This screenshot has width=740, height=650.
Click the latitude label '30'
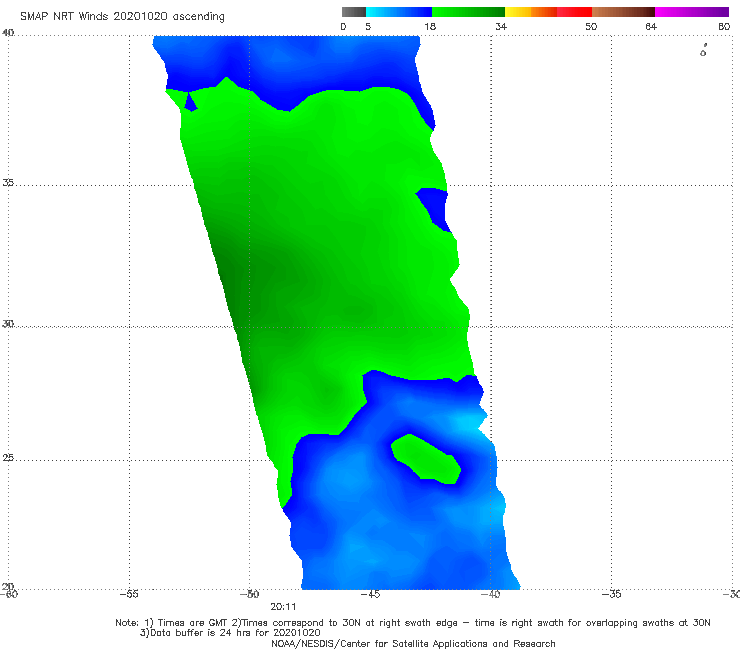click(8, 324)
